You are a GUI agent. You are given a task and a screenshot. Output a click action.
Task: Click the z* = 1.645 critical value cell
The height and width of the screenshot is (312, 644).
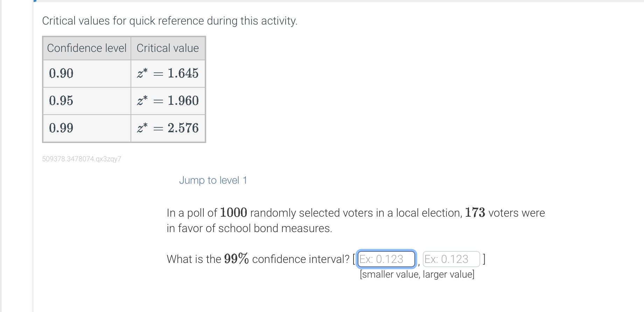pos(167,74)
